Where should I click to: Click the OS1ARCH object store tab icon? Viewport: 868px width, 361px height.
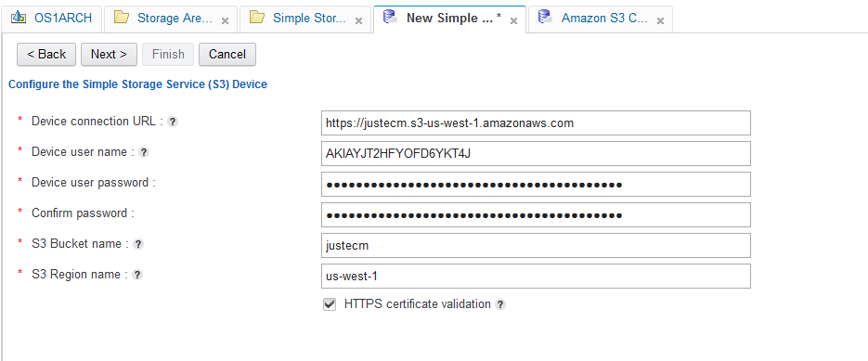point(19,18)
